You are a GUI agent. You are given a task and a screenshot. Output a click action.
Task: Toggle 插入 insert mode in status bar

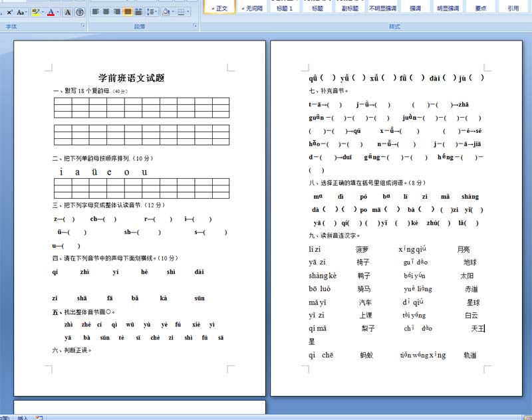click(23, 418)
